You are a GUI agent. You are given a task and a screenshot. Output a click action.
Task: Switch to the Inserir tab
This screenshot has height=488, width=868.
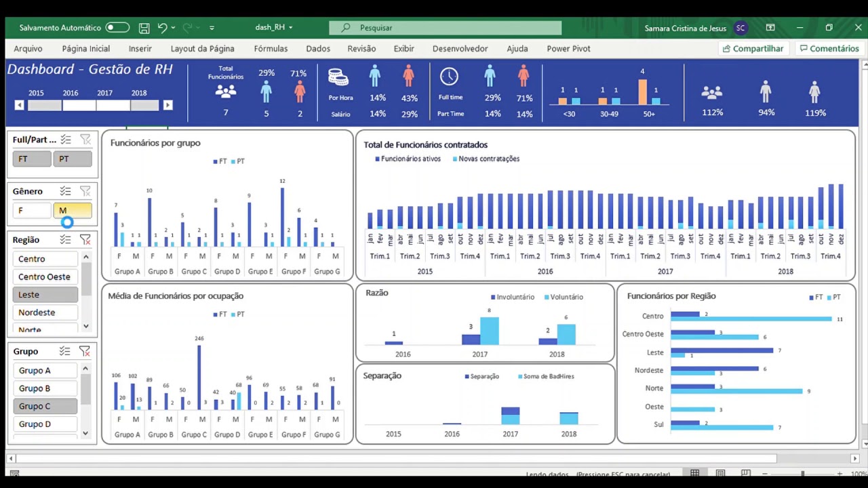coord(140,49)
